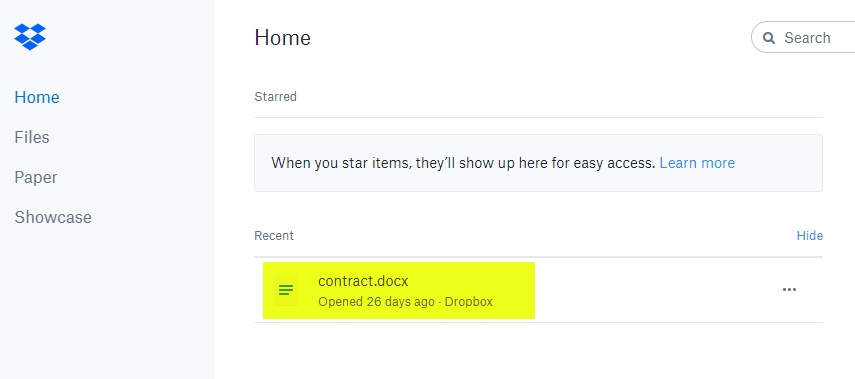Screen dimensions: 855x379
Task: Click the magnifying glass search icon
Action: point(769,38)
